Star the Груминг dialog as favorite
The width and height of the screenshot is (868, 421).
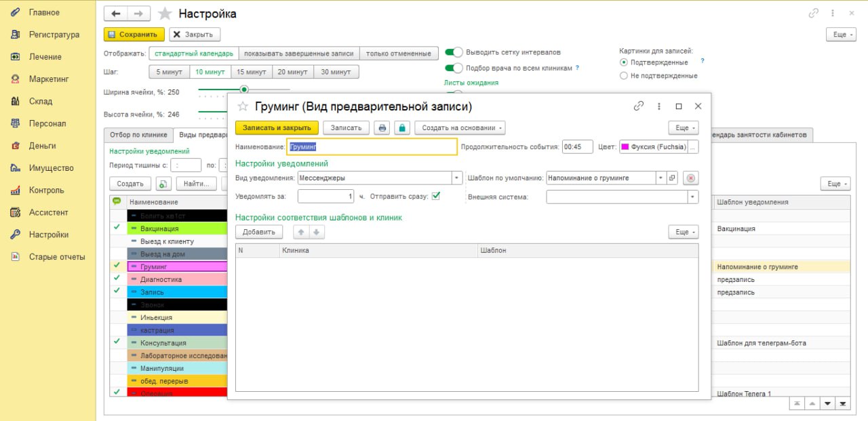click(242, 106)
